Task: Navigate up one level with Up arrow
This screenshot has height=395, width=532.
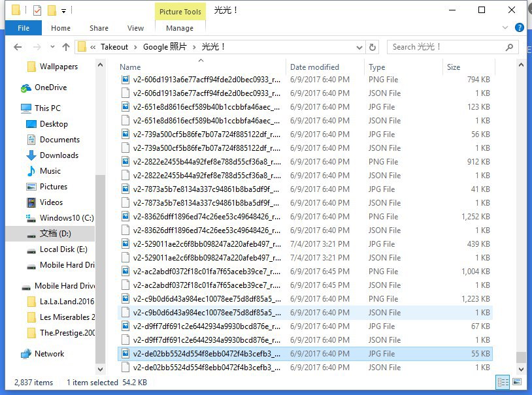Action: 65,47
